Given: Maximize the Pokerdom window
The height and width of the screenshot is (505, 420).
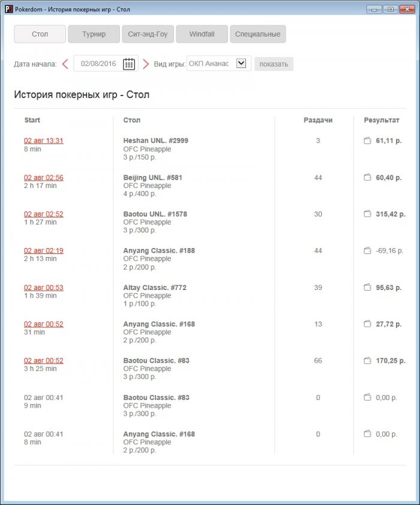Looking at the screenshot, I should (391, 9).
